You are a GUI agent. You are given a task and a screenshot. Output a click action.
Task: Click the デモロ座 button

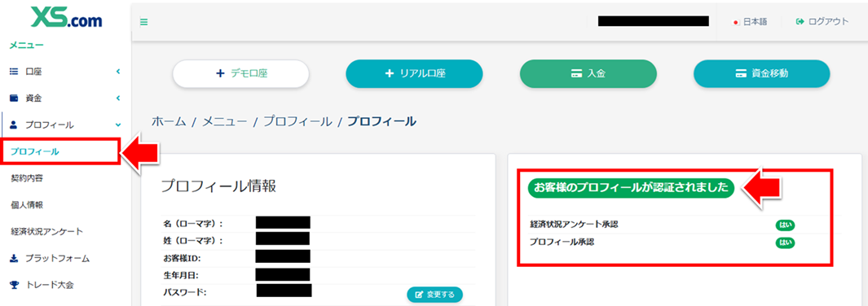coord(240,73)
